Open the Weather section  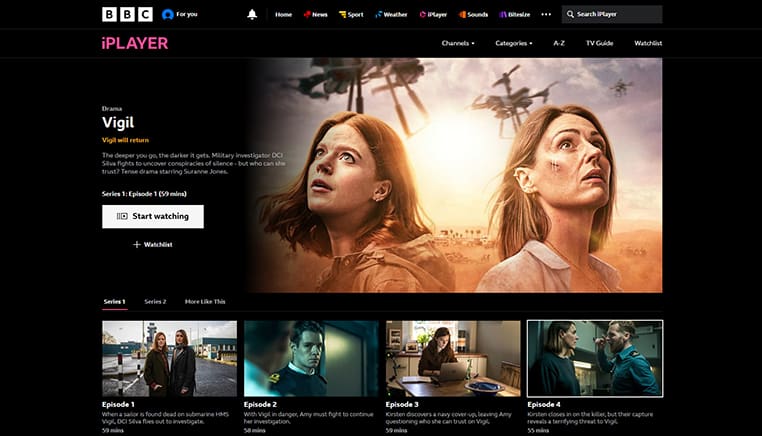391,15
